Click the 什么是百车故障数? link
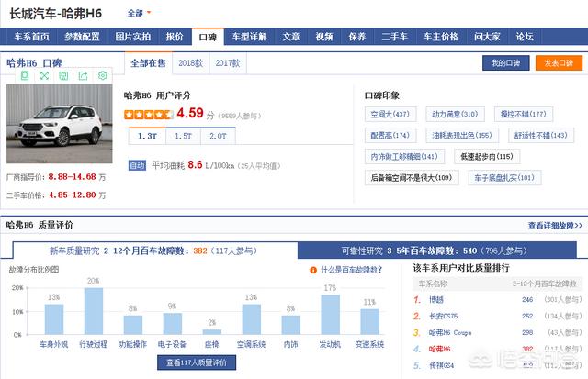 tap(351, 270)
